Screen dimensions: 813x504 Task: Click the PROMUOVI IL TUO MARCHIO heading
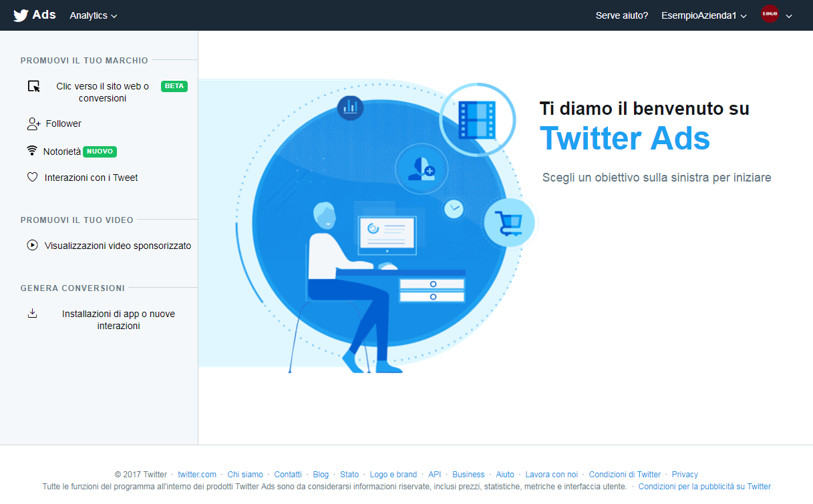pos(84,60)
